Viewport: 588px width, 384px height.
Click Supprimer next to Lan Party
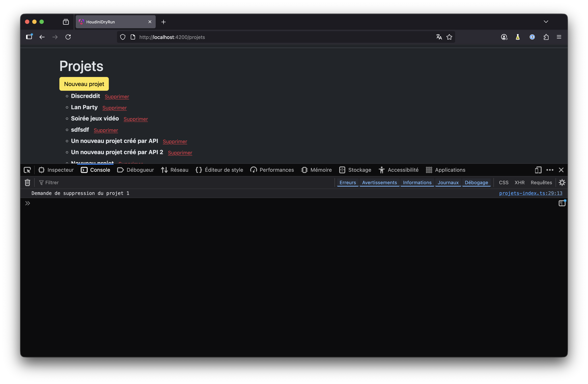114,108
